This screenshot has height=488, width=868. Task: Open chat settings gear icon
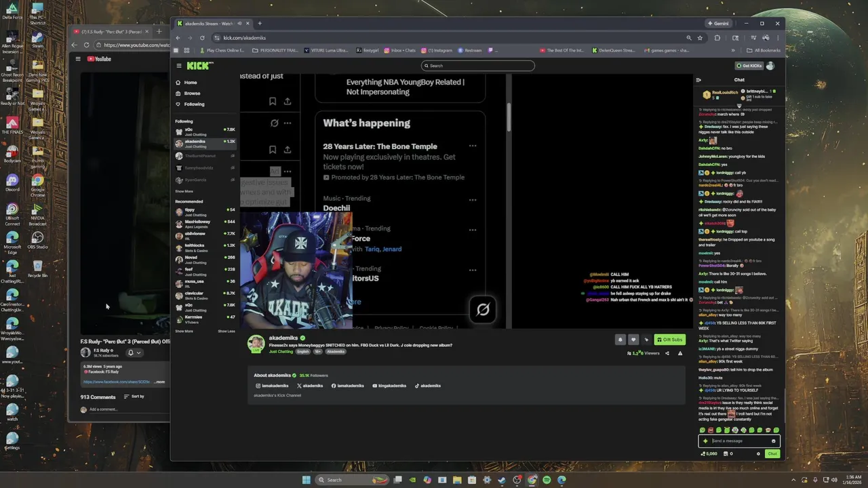click(758, 454)
